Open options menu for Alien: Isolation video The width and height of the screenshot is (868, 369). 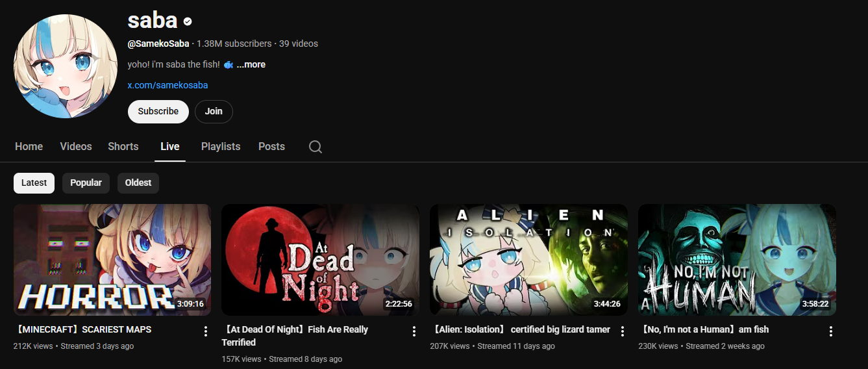click(623, 331)
